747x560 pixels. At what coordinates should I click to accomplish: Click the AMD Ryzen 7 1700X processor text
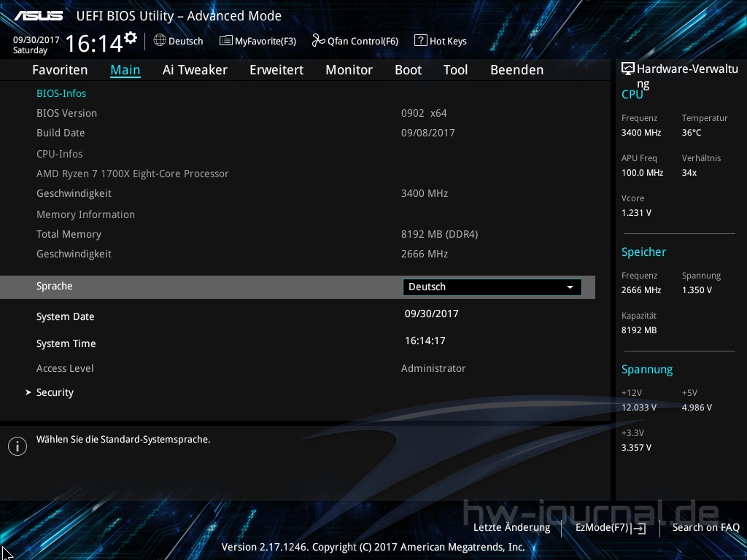(x=133, y=174)
